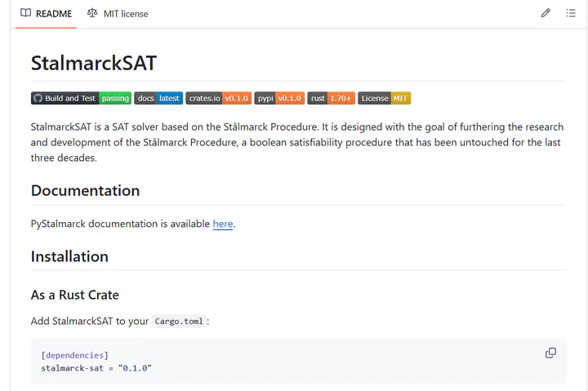Click the License MIT badge
Viewport: 588px width, 391px height.
tap(385, 98)
